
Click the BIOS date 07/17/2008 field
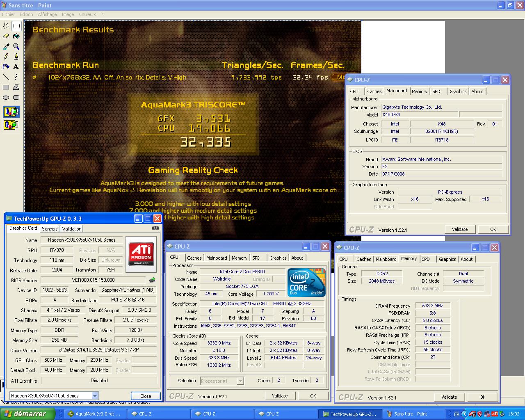(x=441, y=174)
